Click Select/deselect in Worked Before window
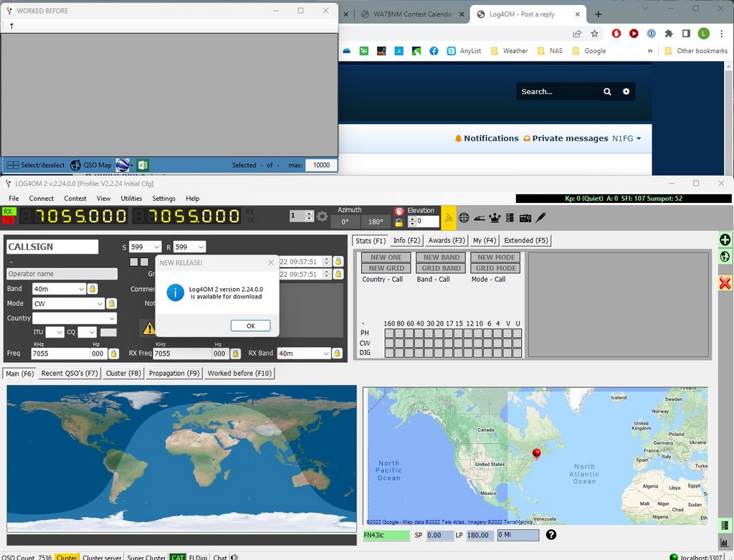734x560 pixels. [x=36, y=166]
